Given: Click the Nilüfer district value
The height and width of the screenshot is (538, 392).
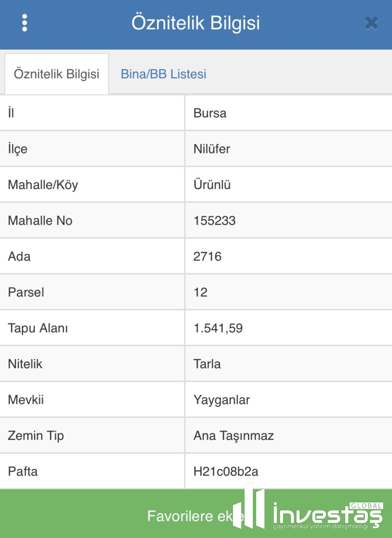Looking at the screenshot, I should [x=212, y=149].
